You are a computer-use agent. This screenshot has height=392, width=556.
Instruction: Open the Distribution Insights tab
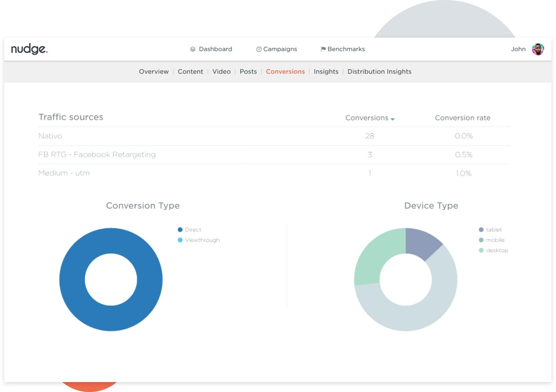(x=379, y=72)
